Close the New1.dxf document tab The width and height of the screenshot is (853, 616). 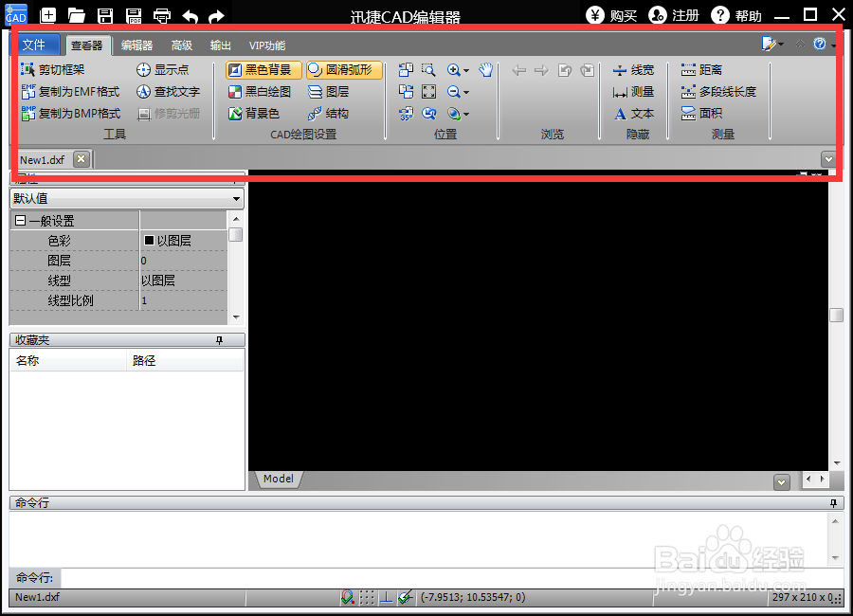coord(82,159)
